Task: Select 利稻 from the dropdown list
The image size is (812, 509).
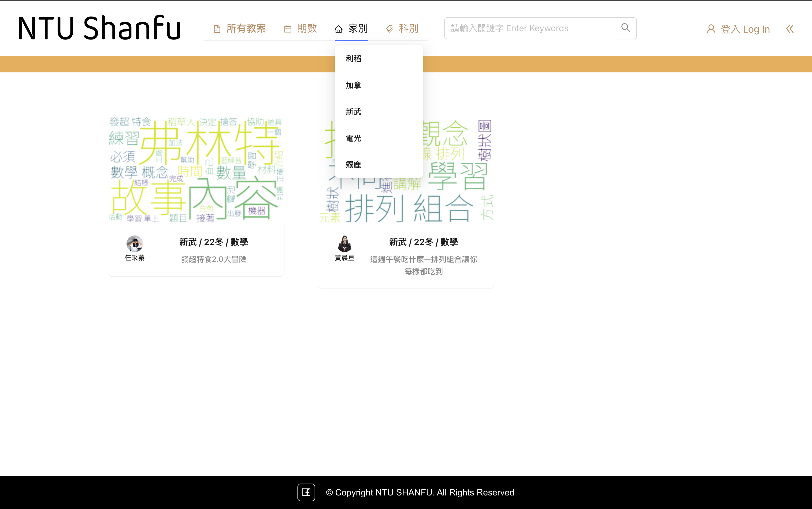Action: pyautogui.click(x=354, y=59)
